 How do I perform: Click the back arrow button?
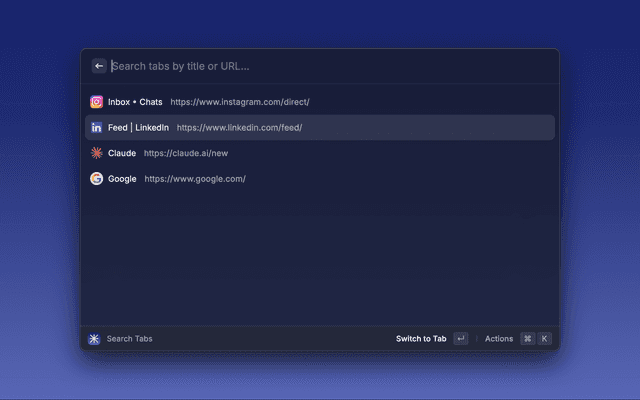click(x=99, y=66)
